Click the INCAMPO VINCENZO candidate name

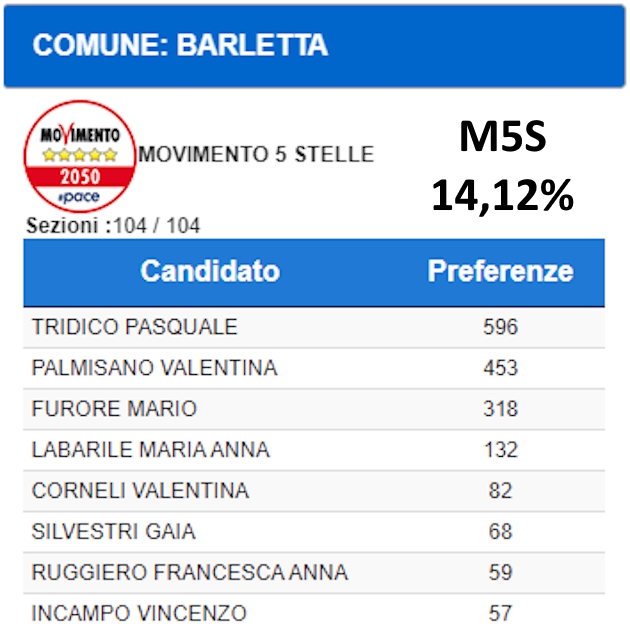click(x=139, y=614)
